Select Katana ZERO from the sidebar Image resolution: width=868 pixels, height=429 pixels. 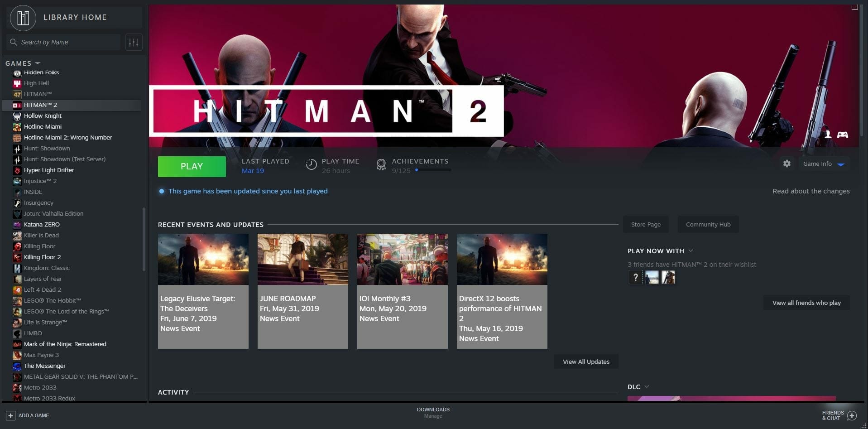coord(42,224)
